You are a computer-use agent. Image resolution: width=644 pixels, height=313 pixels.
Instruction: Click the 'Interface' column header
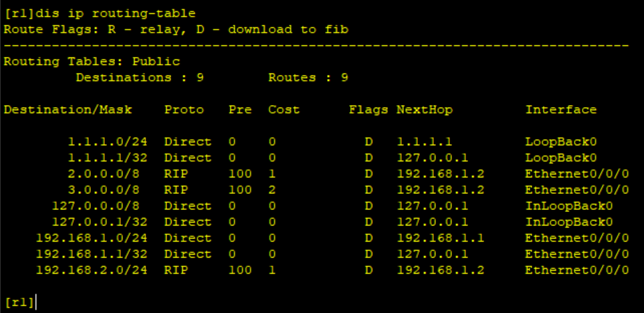point(560,110)
